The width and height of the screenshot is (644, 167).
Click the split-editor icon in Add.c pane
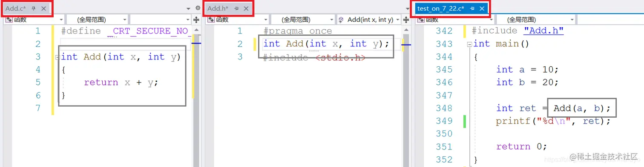196,20
